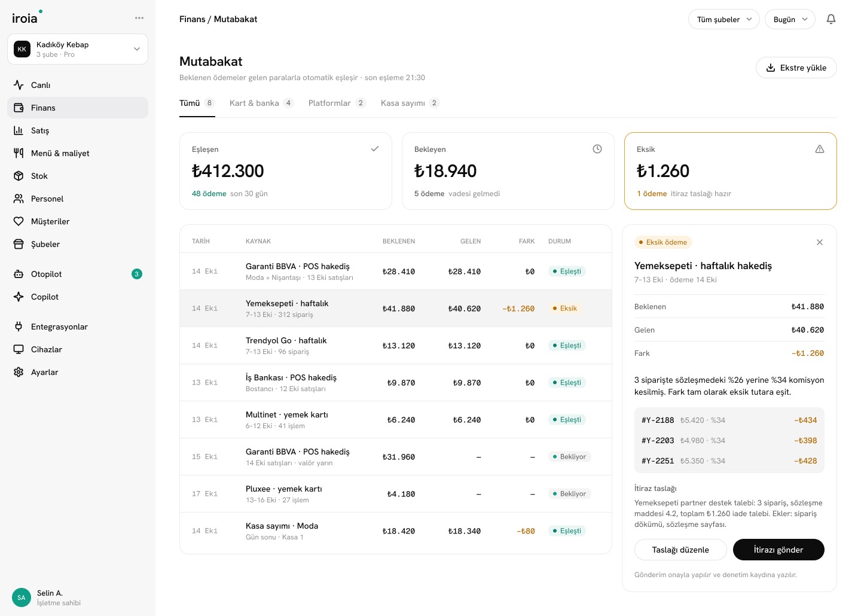
Task: Expand the Kadıköy Kebap business switcher
Action: coord(78,49)
